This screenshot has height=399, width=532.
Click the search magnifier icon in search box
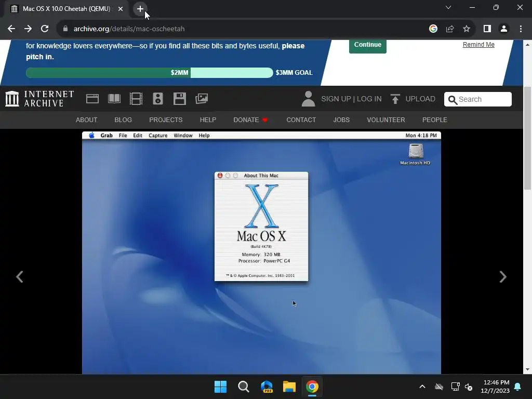(x=453, y=100)
